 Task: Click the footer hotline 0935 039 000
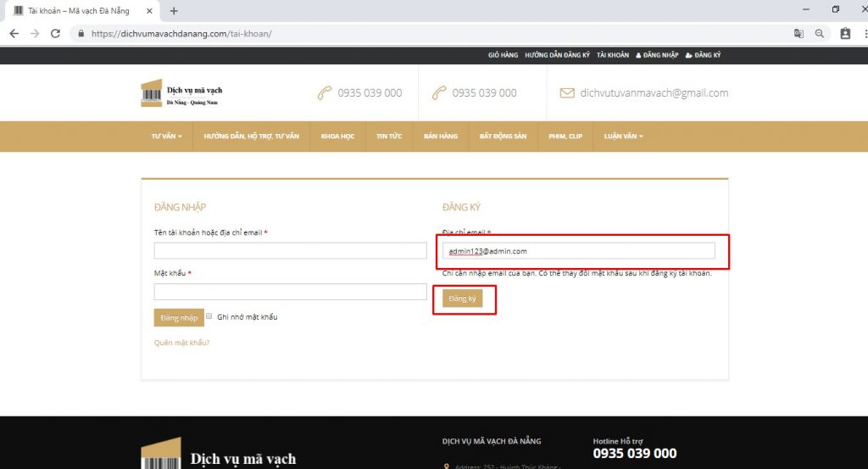634,454
